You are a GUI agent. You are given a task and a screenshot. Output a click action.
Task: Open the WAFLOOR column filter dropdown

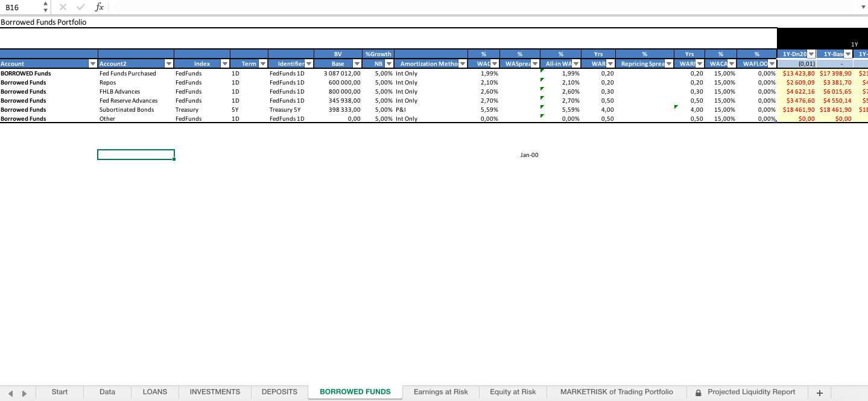coord(772,63)
